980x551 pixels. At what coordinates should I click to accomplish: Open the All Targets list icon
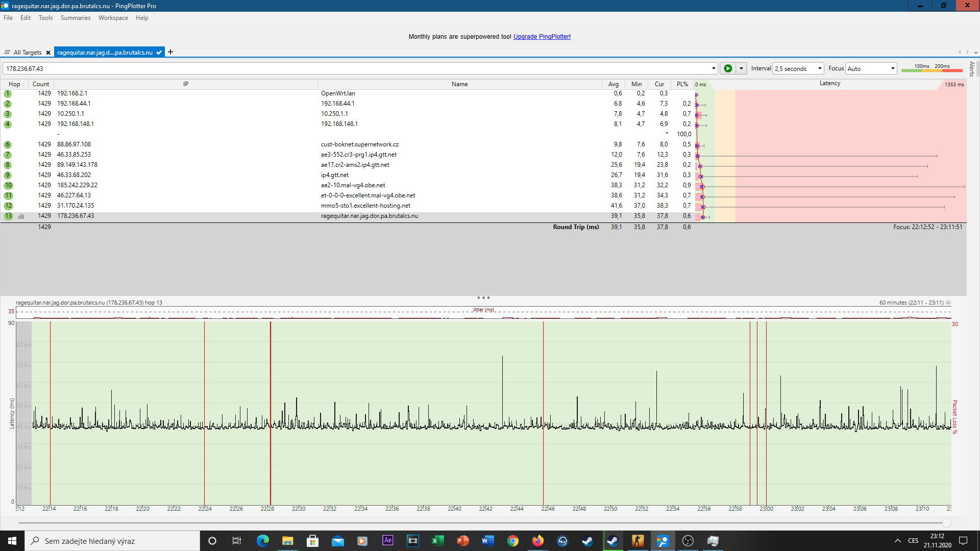(x=7, y=53)
